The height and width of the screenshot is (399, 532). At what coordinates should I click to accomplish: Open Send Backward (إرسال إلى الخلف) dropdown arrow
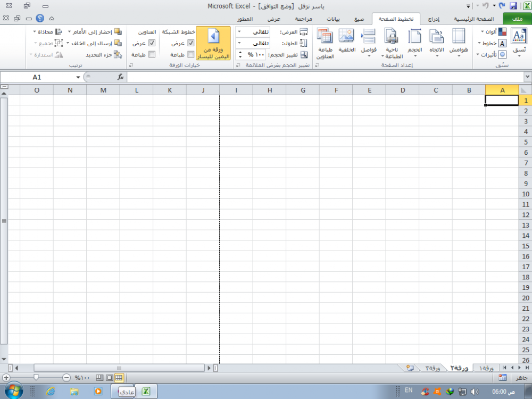point(68,43)
